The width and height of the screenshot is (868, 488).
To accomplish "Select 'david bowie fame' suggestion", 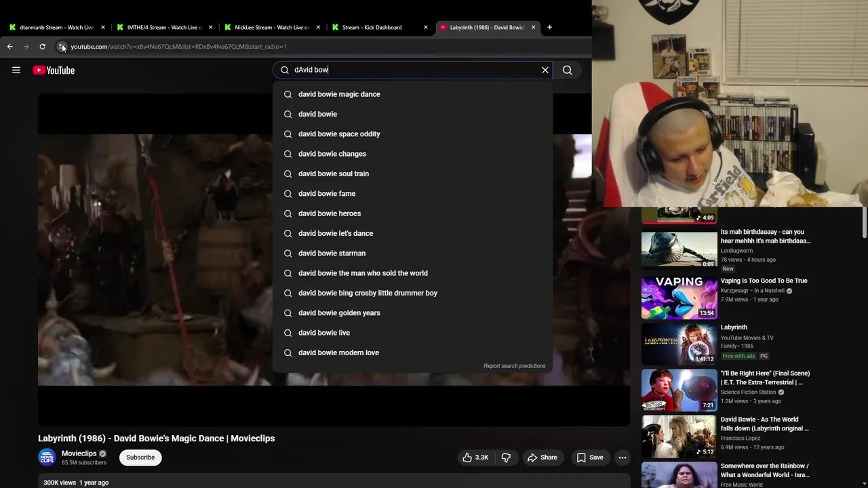I will tap(412, 193).
